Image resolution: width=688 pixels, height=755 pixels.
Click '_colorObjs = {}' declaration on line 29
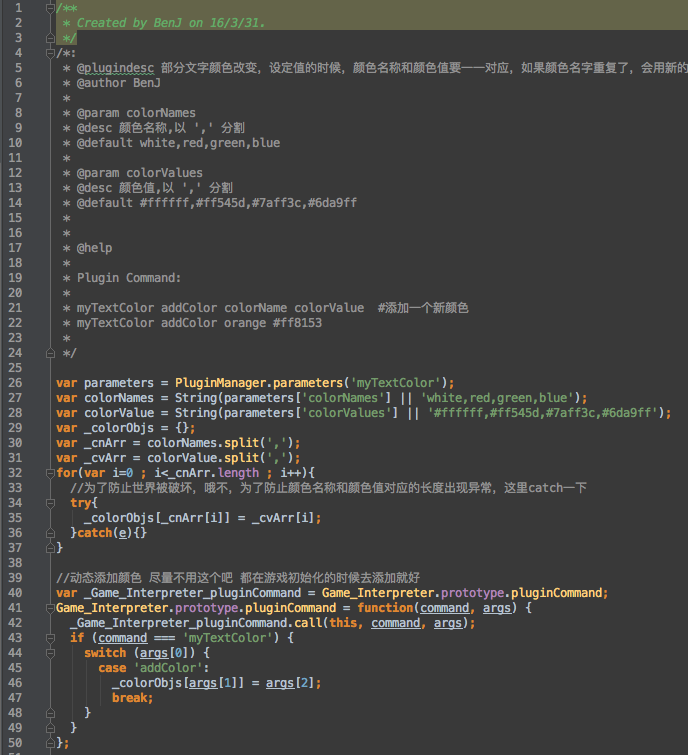point(136,428)
